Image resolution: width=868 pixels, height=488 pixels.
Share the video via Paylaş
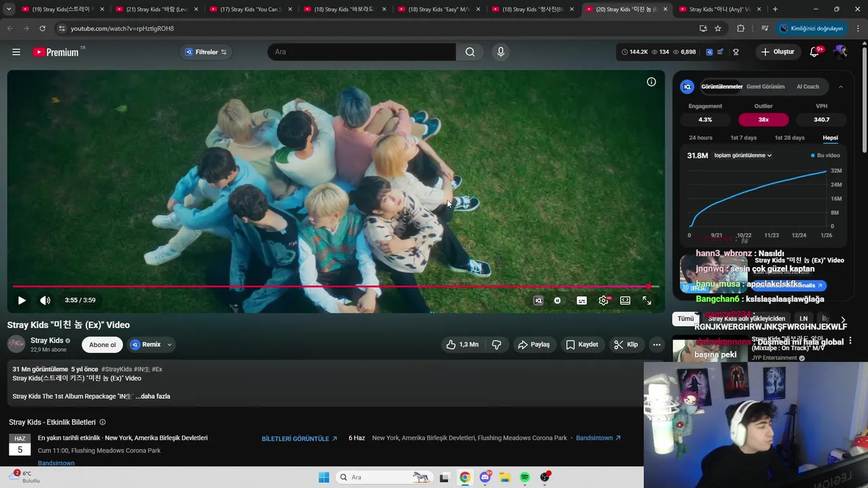[534, 344]
